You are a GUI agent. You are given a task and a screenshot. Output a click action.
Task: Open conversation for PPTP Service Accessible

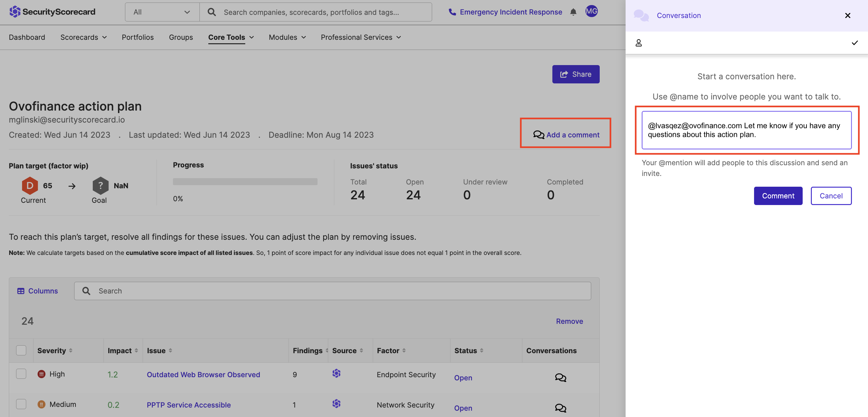coord(560,408)
